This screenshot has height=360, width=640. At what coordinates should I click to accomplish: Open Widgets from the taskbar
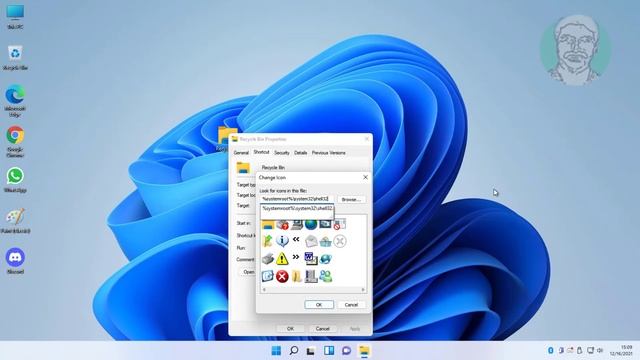(329, 351)
